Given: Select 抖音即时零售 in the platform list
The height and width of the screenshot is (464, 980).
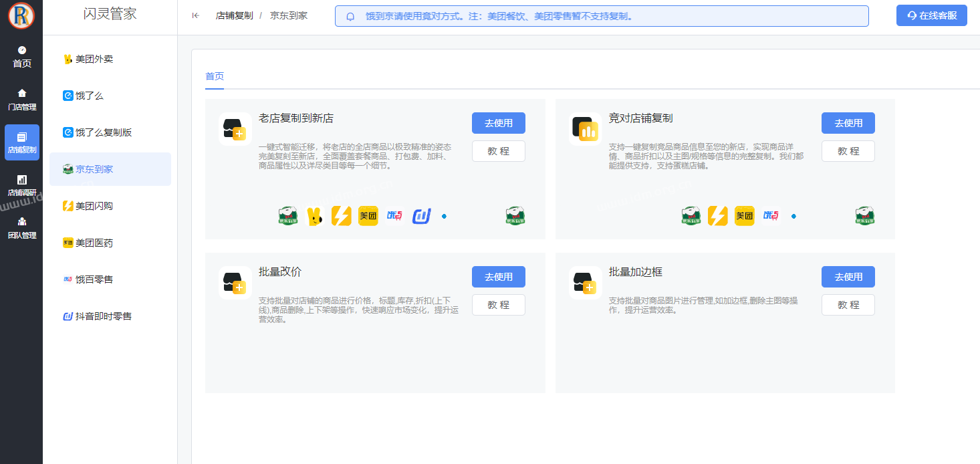Looking at the screenshot, I should coord(110,316).
